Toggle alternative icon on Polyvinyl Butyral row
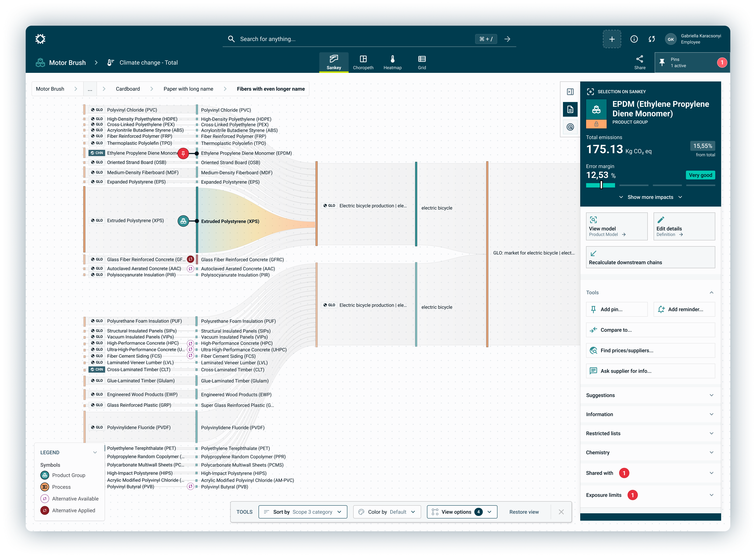Image resolution: width=756 pixels, height=557 pixels. click(190, 487)
